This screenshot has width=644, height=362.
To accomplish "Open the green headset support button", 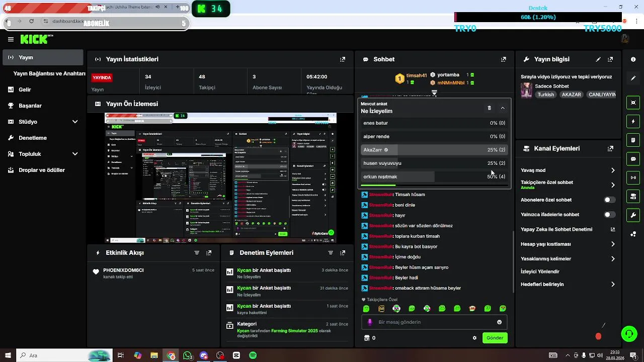I will [629, 334].
